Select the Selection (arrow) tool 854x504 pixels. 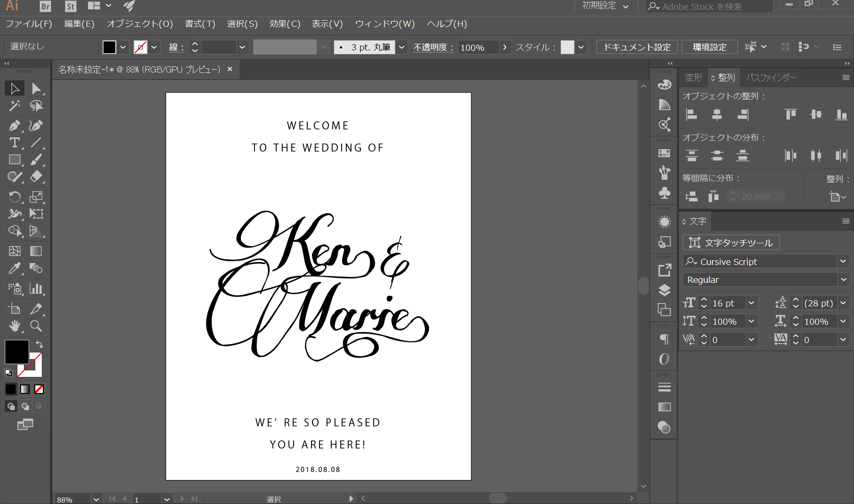pyautogui.click(x=15, y=88)
